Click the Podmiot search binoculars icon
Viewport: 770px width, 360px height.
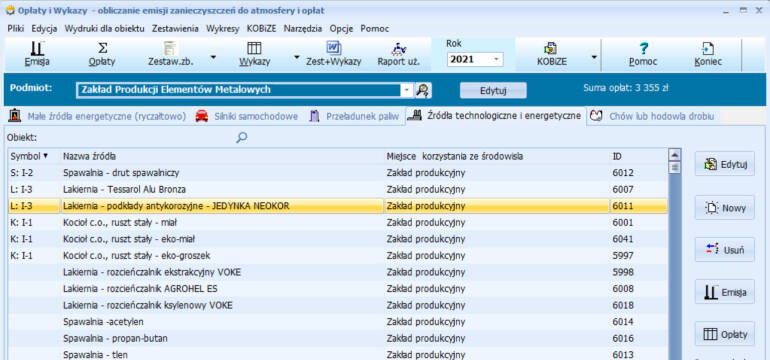423,90
